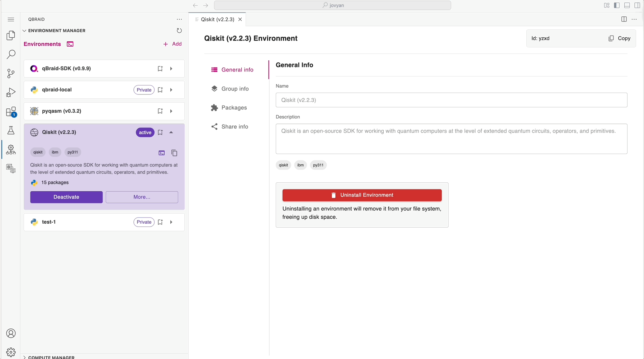Toggle the bottom panel visibility
The image size is (644, 359).
[x=627, y=5]
